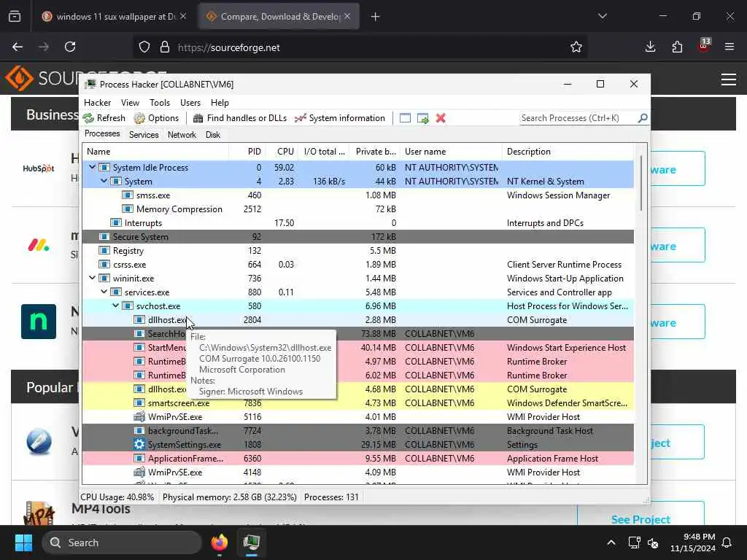Sort by the Description column header
Screen dimensions: 747x560
tap(568, 152)
